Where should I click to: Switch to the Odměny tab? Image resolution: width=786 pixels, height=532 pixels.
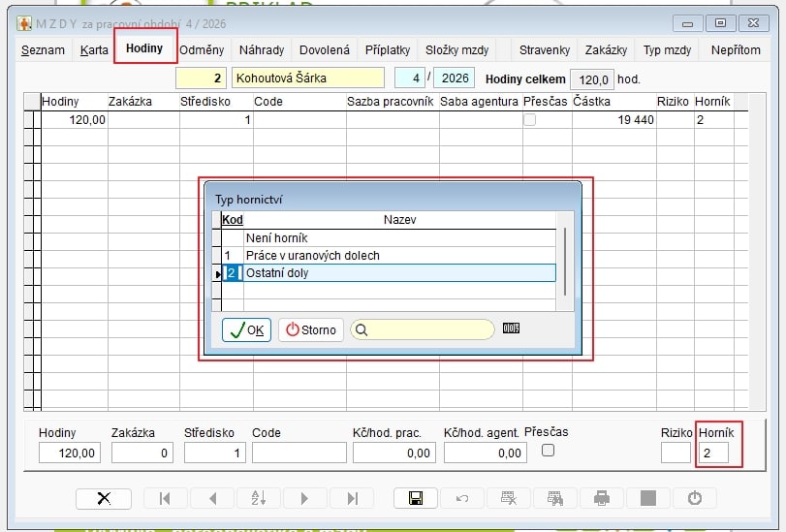(x=203, y=50)
